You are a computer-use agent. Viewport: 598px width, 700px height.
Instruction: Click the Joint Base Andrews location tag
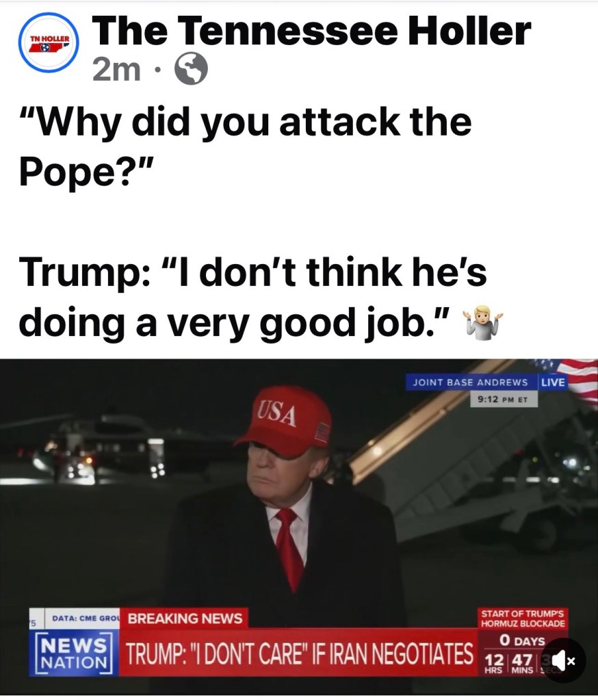coord(470,383)
